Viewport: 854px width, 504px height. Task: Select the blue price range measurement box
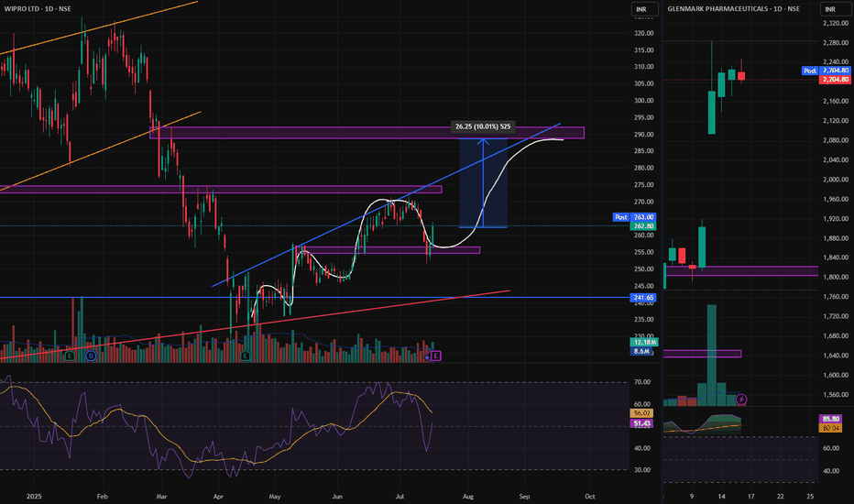[x=483, y=182]
